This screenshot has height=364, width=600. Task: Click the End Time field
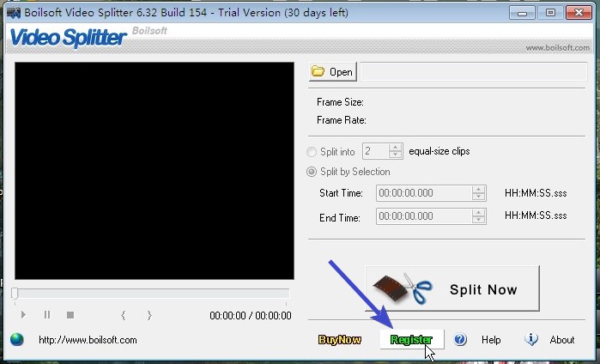tap(424, 216)
